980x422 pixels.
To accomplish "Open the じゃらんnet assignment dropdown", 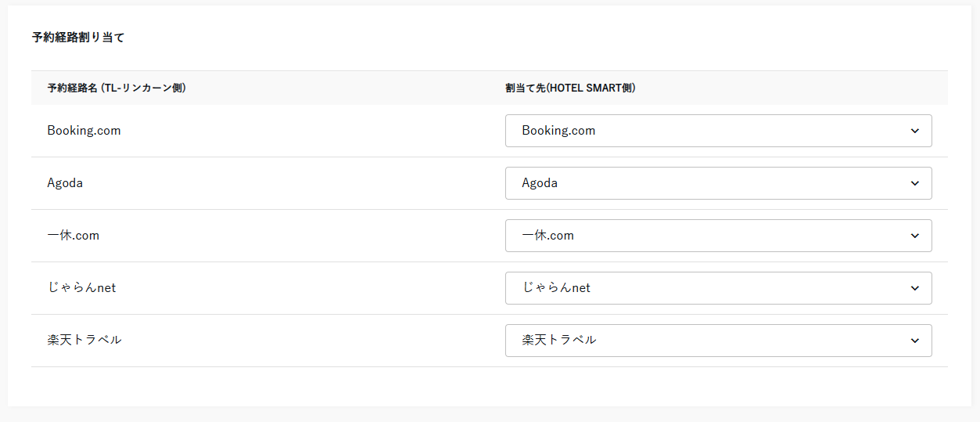I will tap(718, 288).
